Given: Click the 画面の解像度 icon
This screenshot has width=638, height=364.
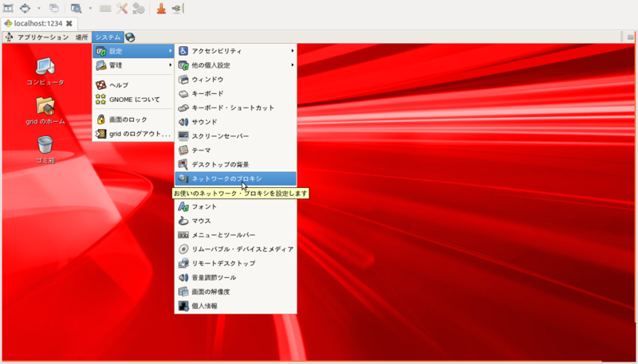Looking at the screenshot, I should coord(183,292).
